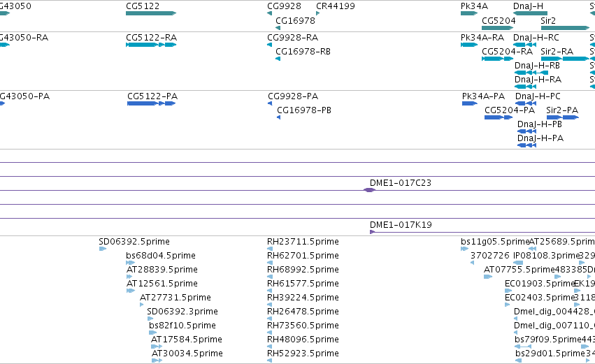
Task: Select the CG5122 gene feature
Action: tap(151, 13)
